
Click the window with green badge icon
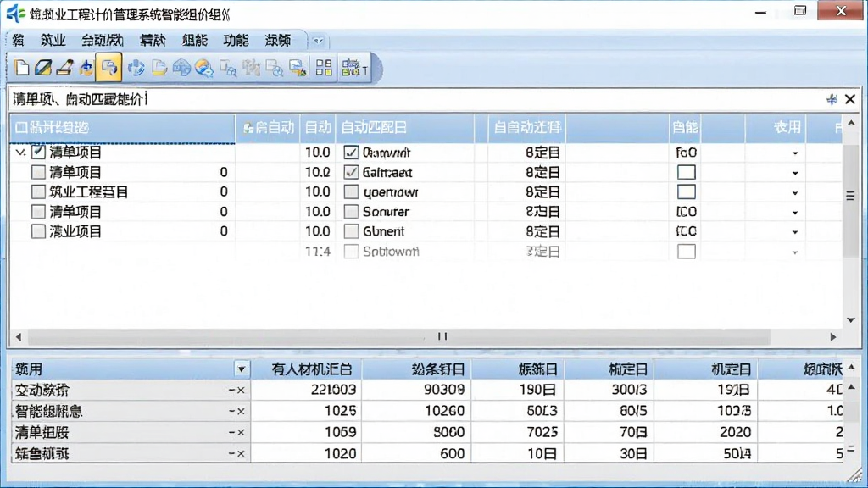click(298, 68)
